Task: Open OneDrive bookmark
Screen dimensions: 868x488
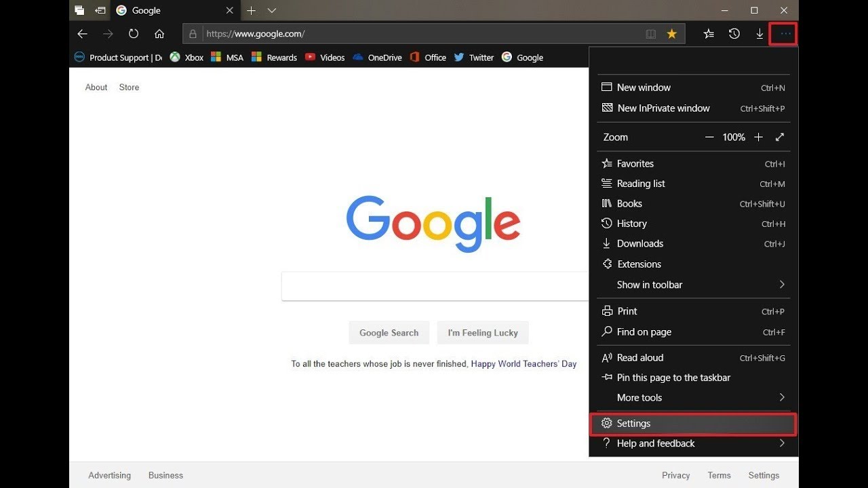Action: 378,58
